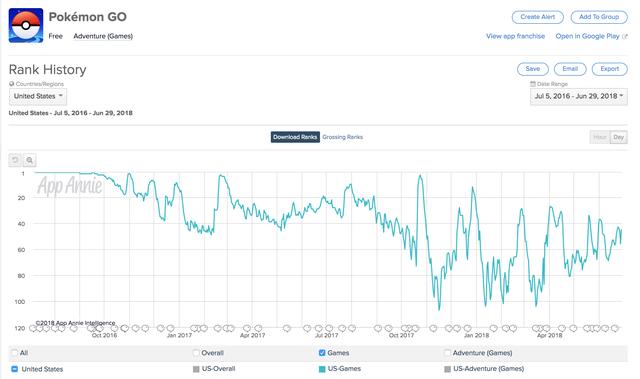Open the United States country dropdown

[38, 96]
